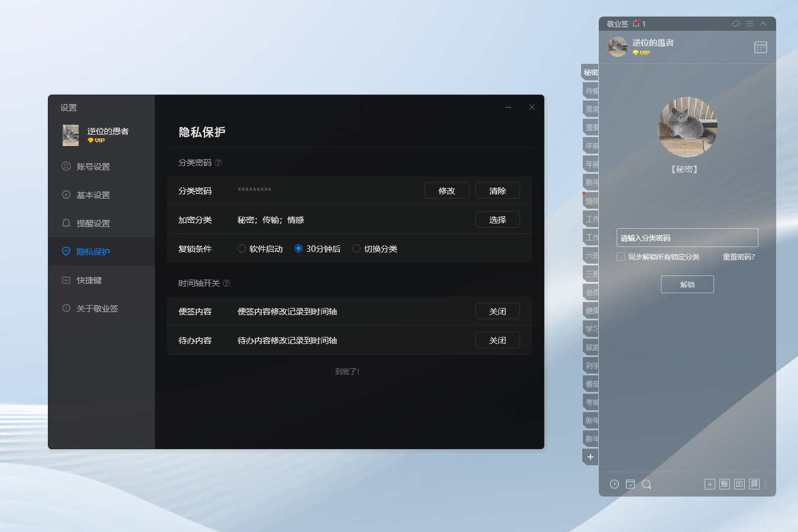The height and width of the screenshot is (532, 798).
Task: Open the timeline view via clock icon
Action: click(614, 484)
